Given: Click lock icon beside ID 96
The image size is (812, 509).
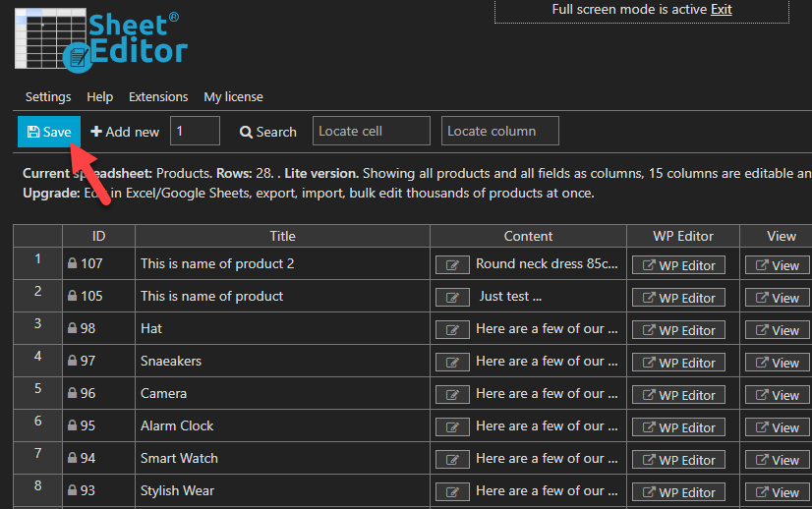Looking at the screenshot, I should (72, 393).
